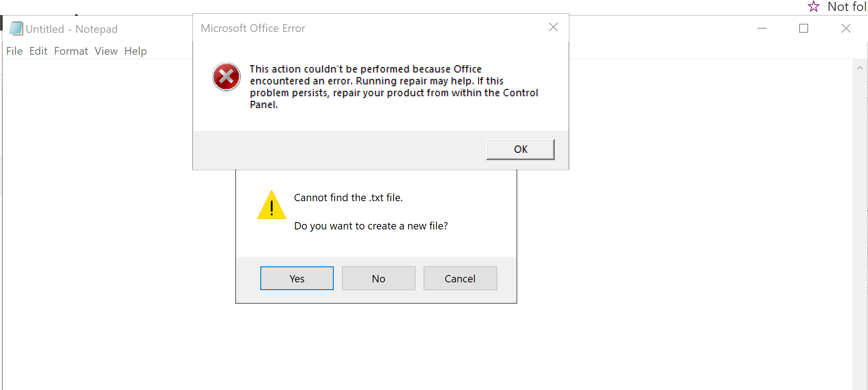
Task: Close the Microsoft Office Error dialog
Action: 553,27
